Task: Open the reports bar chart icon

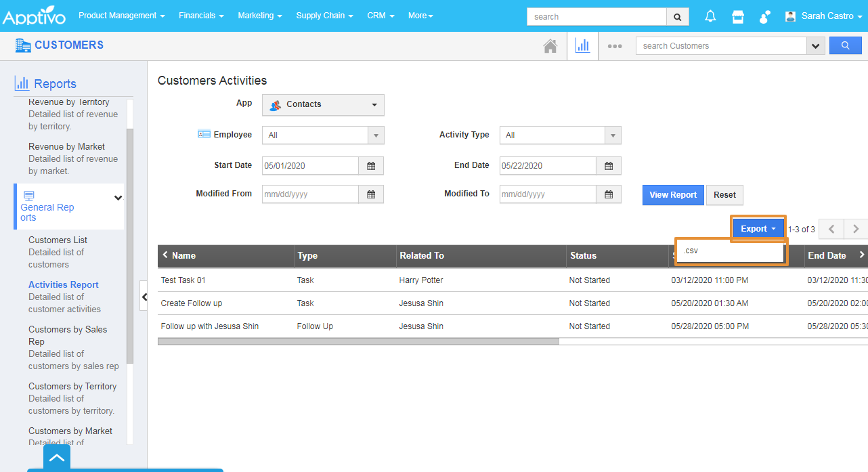Action: pos(582,46)
